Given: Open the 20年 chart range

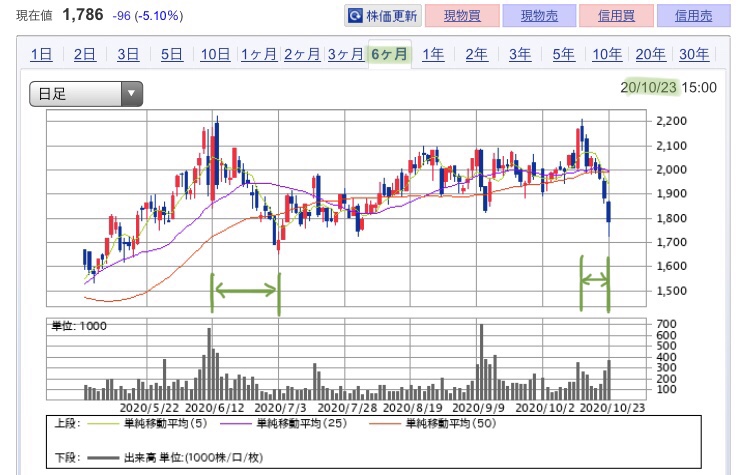Looking at the screenshot, I should [x=650, y=55].
